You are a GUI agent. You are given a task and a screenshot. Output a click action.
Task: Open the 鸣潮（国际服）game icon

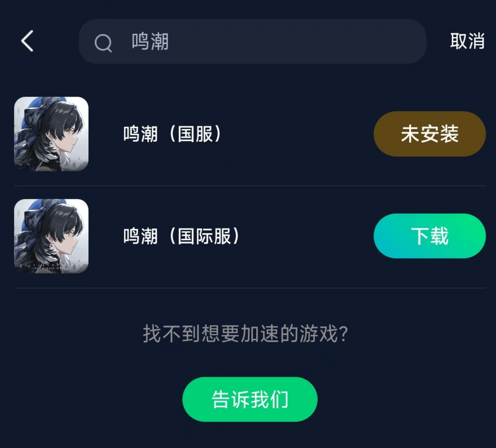pos(51,236)
